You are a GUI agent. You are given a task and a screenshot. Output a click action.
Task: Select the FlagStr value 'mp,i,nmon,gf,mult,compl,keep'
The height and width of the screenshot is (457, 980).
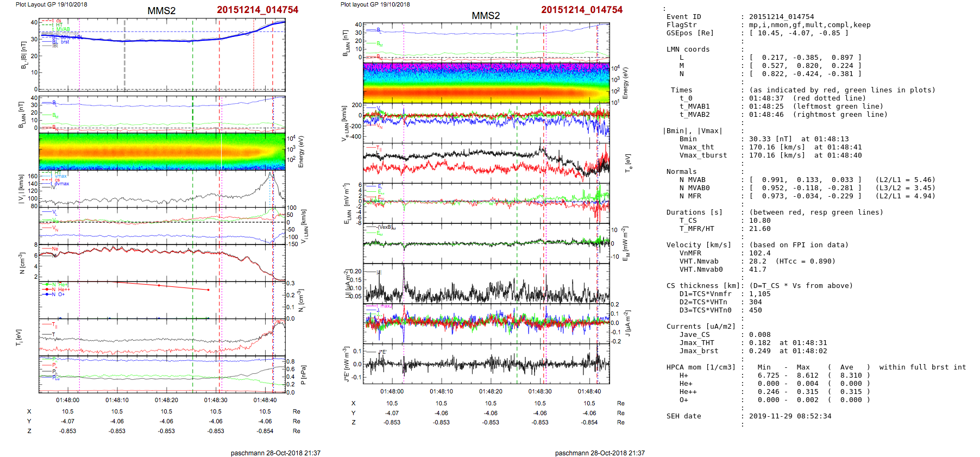(810, 25)
